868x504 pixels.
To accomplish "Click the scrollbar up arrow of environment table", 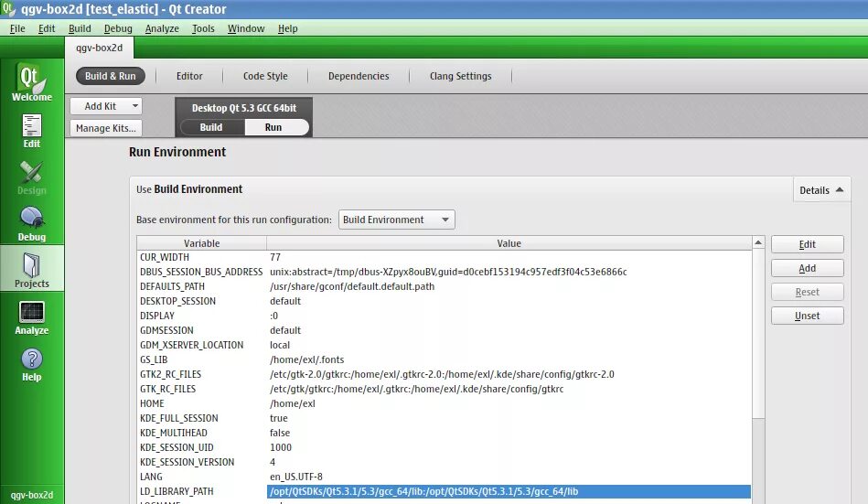I will [758, 242].
